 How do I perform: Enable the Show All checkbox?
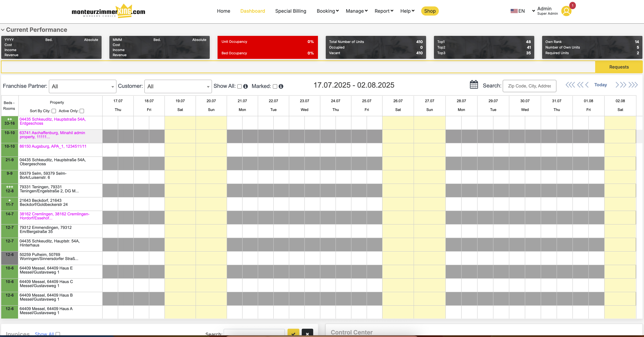point(240,86)
